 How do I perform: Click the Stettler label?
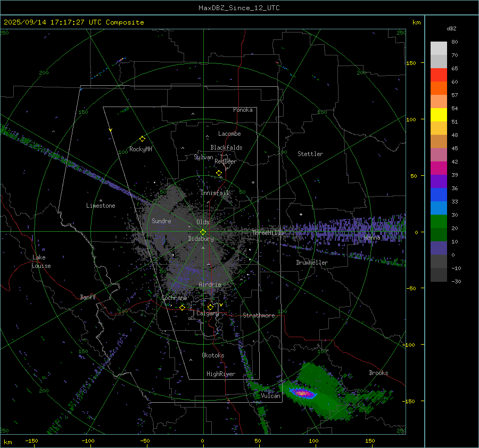point(310,154)
